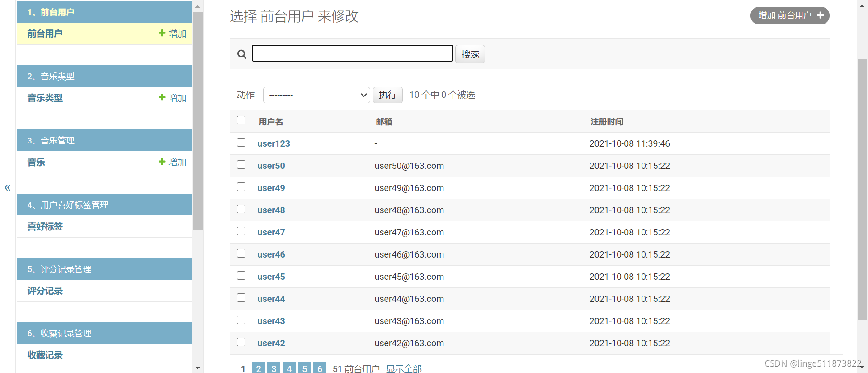This screenshot has width=868, height=373.
Task: Open user43 record link
Action: click(271, 321)
